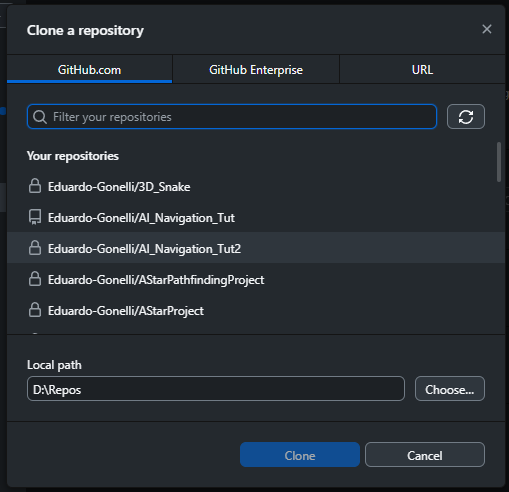
Task: Click the repository list scrollbar thumb
Action: coord(499,162)
